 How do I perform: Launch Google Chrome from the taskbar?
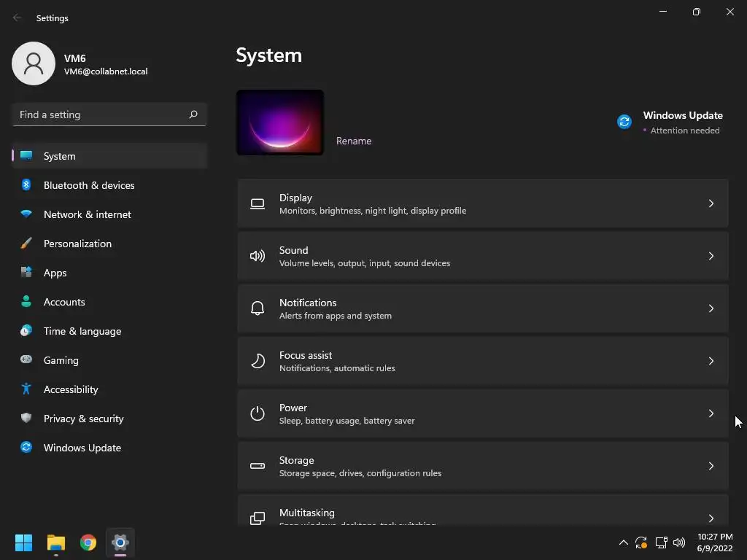click(x=88, y=542)
